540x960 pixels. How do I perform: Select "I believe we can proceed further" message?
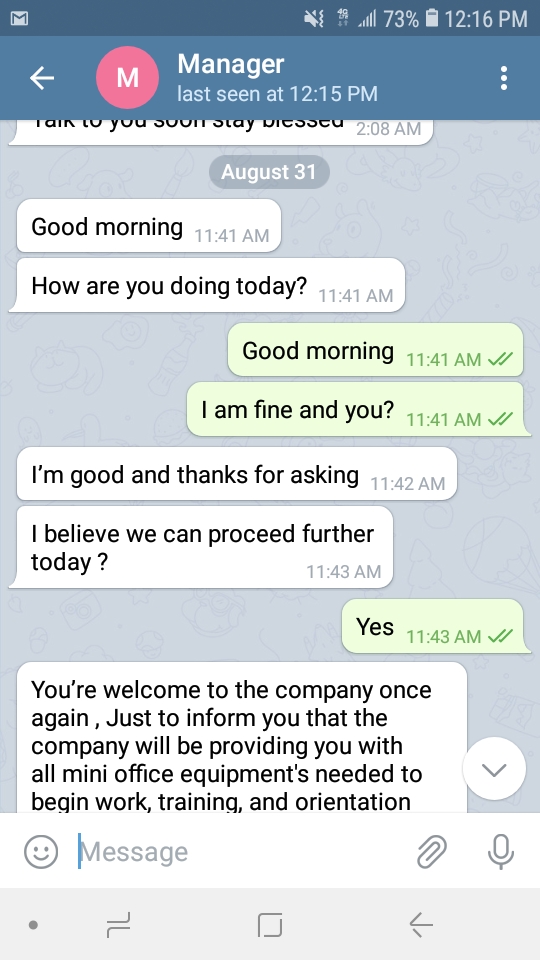click(203, 547)
